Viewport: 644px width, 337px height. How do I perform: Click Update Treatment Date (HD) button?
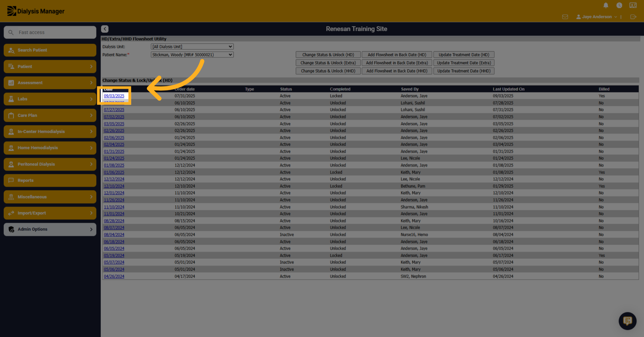tap(464, 55)
